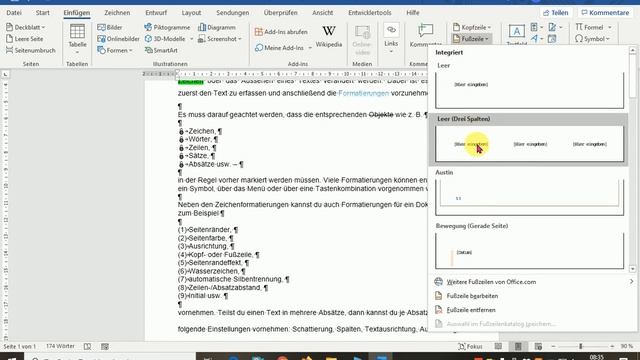Insert a Leere Seite blank page
Screen dimensions: 640x360
pyautogui.click(x=24, y=39)
